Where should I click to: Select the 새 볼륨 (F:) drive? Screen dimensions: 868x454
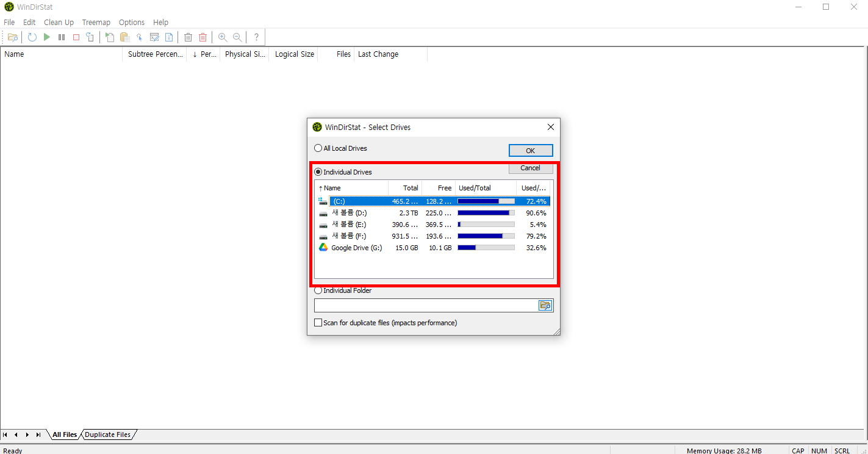(x=434, y=236)
